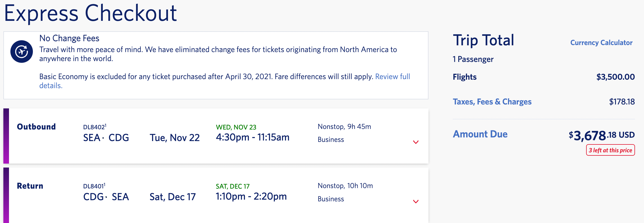The image size is (644, 223).
Task: Click the purple gradient bar on Outbound card
Action: (x=6, y=135)
